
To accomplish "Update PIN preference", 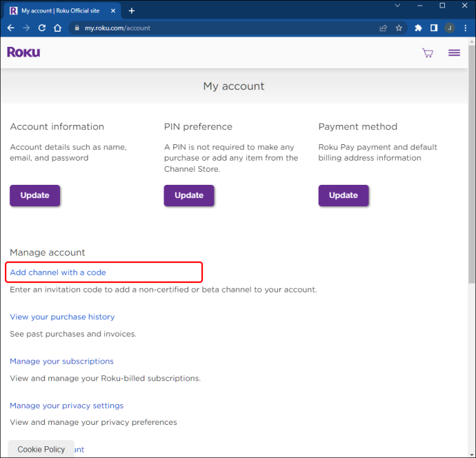I will (189, 195).
